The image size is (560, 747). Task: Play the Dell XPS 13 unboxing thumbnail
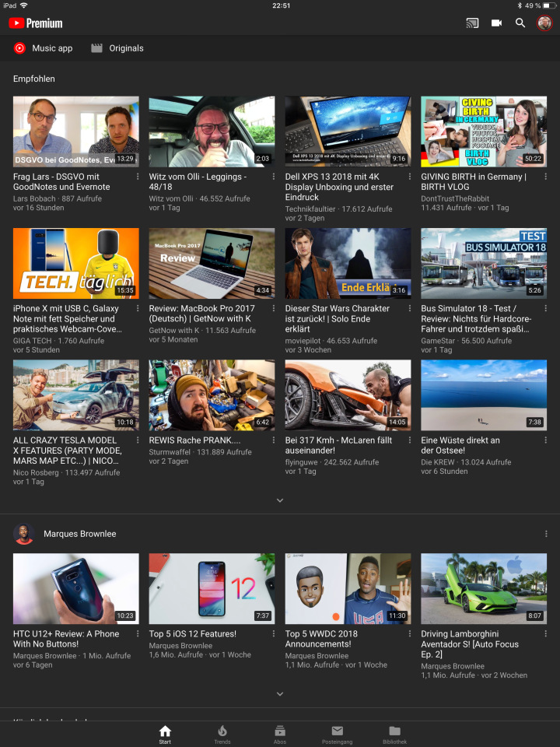pos(348,132)
